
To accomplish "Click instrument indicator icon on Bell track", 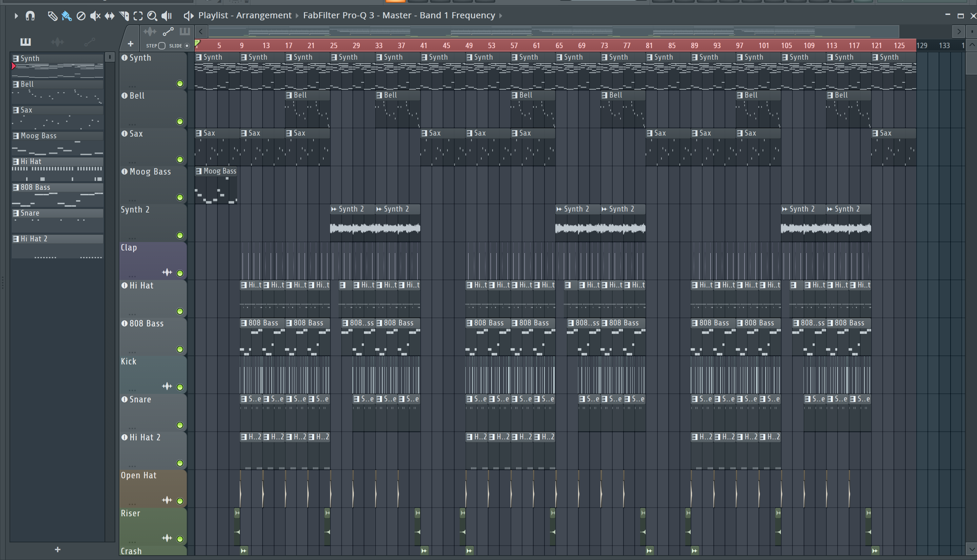I will coord(124,95).
